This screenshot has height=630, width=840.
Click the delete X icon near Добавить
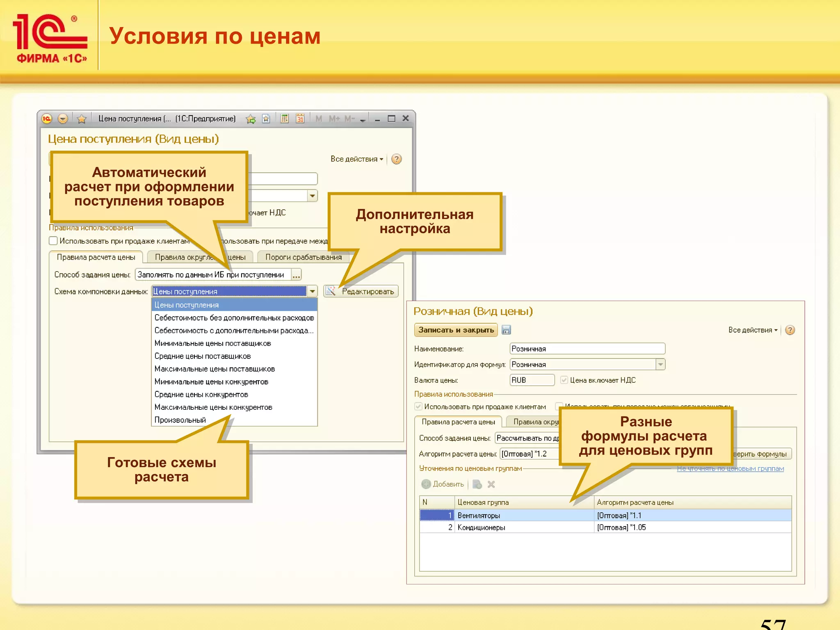(x=491, y=484)
